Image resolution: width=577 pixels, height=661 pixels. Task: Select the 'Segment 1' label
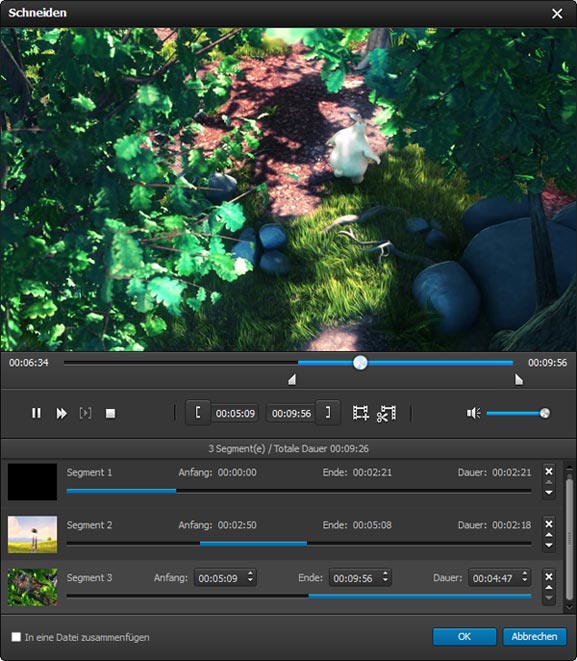click(89, 473)
